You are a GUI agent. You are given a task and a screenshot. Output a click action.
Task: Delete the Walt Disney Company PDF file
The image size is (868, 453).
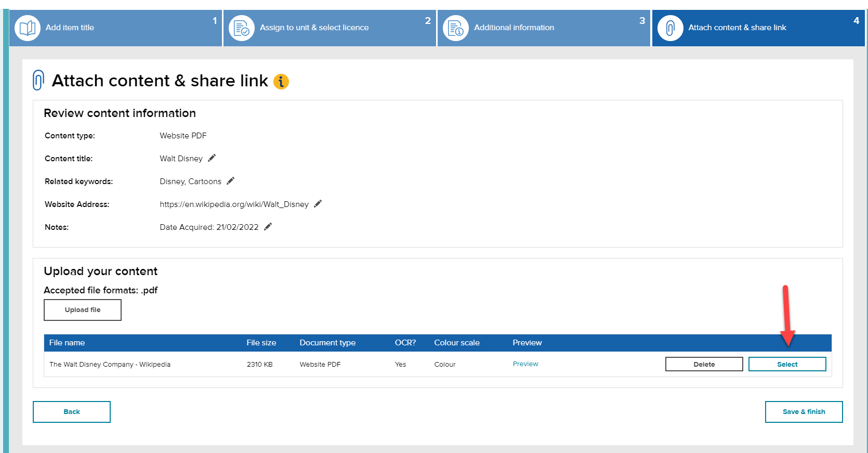click(x=704, y=364)
